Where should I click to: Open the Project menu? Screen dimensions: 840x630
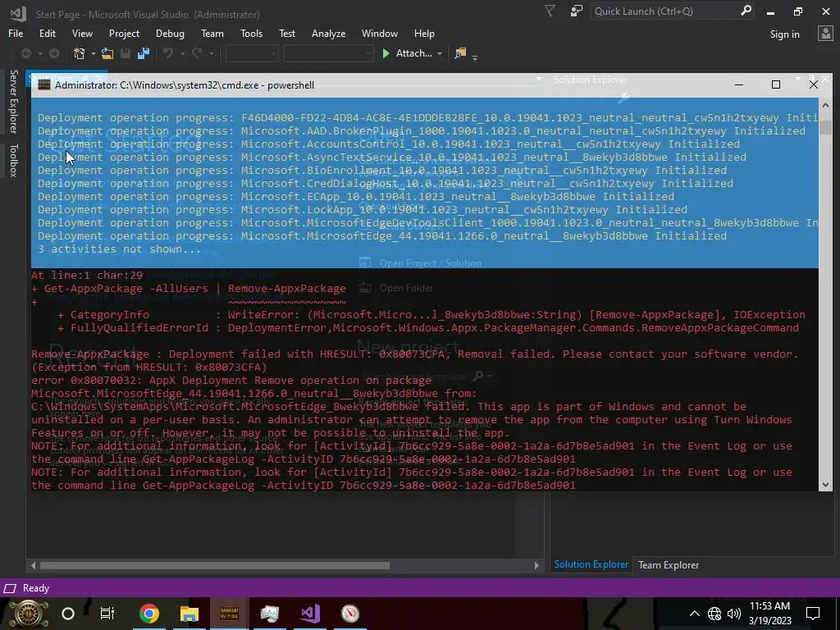(x=125, y=33)
